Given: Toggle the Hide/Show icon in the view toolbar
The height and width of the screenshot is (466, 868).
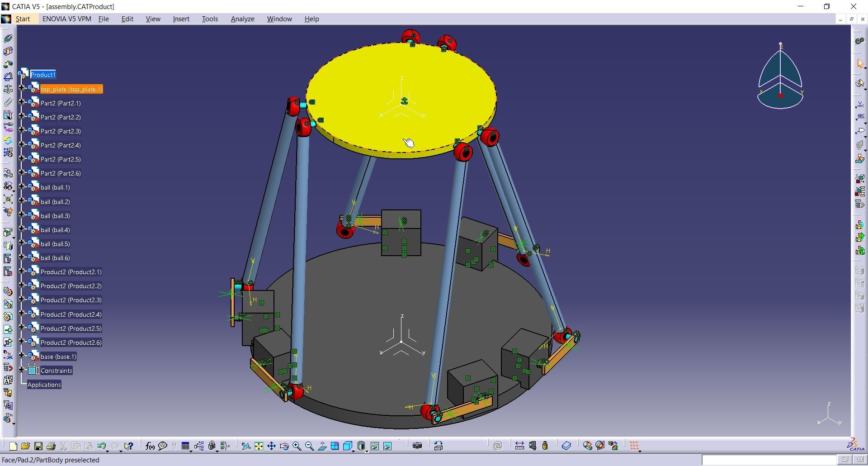Looking at the screenshot, I should tap(375, 447).
